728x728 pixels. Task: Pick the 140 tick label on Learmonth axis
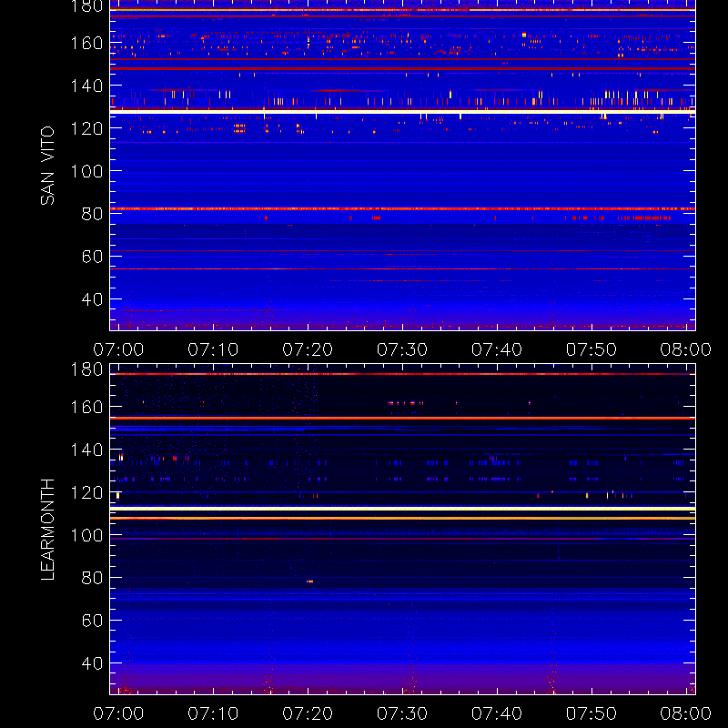click(86, 450)
